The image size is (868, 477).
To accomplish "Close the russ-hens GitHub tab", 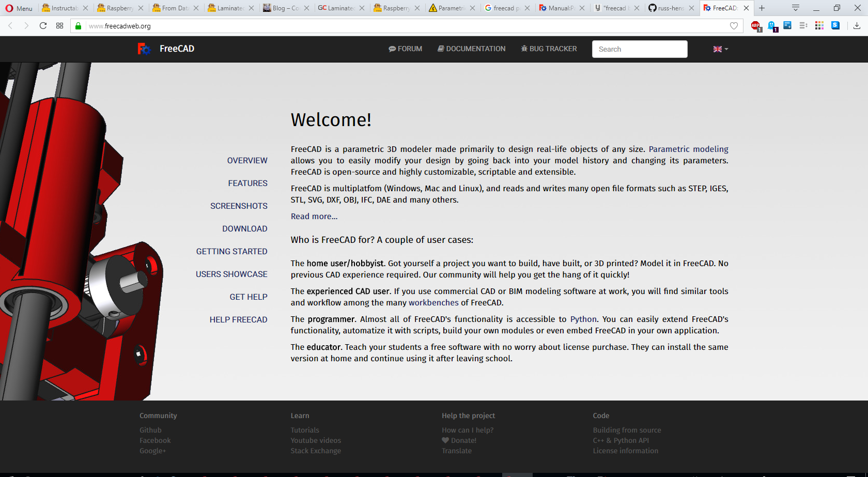I will click(x=691, y=8).
